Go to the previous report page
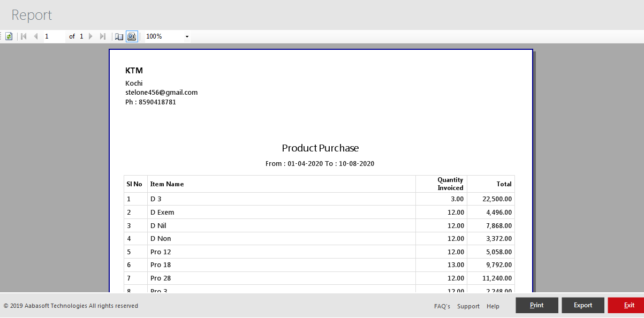The height and width of the screenshot is (318, 644). (x=36, y=36)
